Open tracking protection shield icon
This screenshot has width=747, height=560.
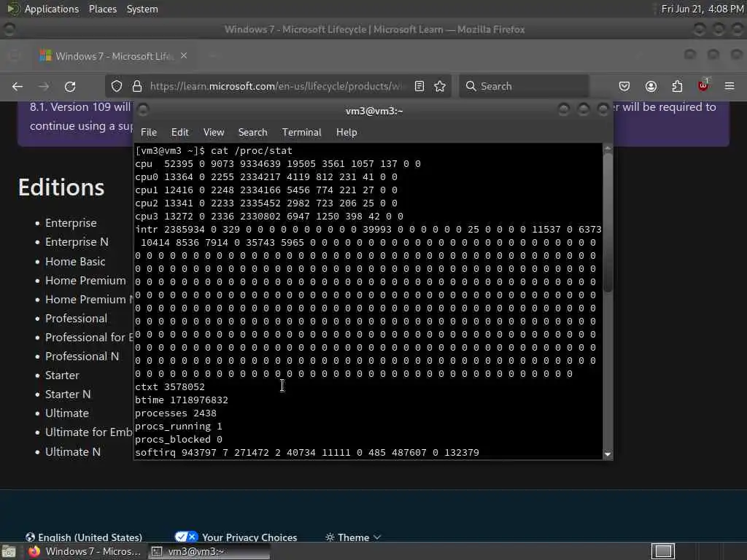(x=117, y=86)
